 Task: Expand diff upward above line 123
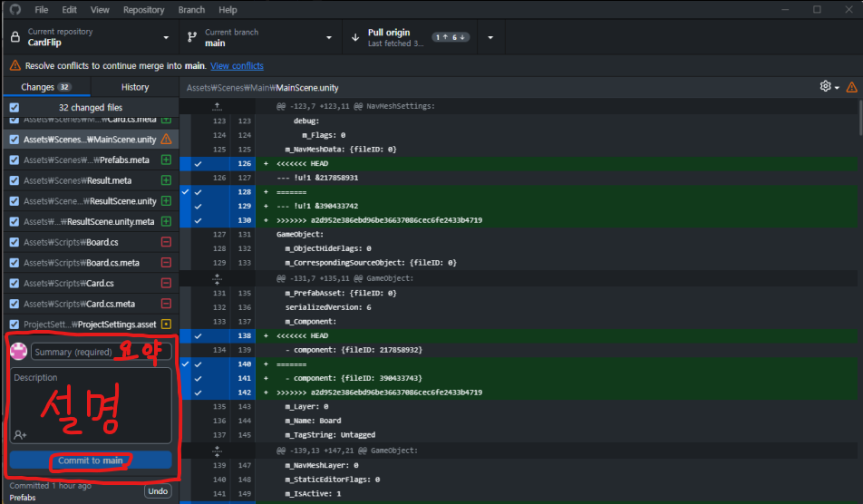218,106
